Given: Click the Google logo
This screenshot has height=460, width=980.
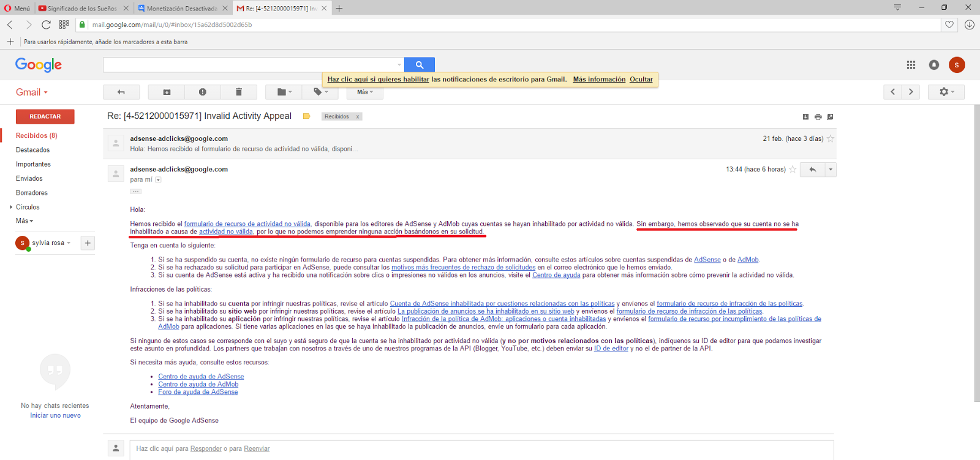Looking at the screenshot, I should tap(39, 65).
